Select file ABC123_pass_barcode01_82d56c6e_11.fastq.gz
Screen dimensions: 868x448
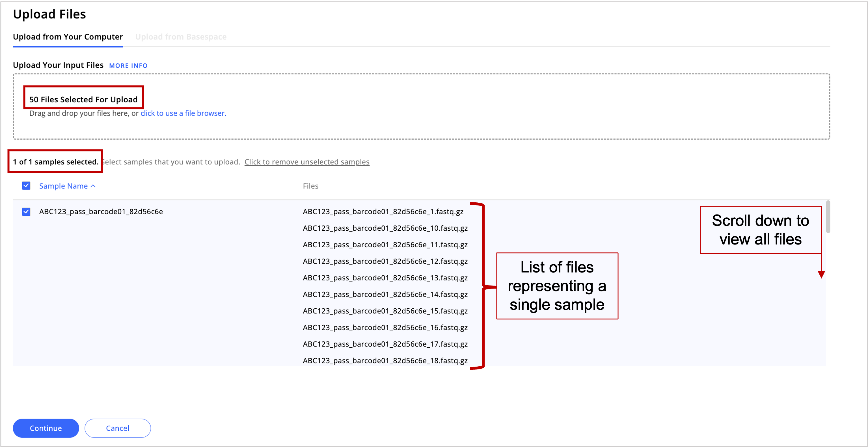click(385, 244)
